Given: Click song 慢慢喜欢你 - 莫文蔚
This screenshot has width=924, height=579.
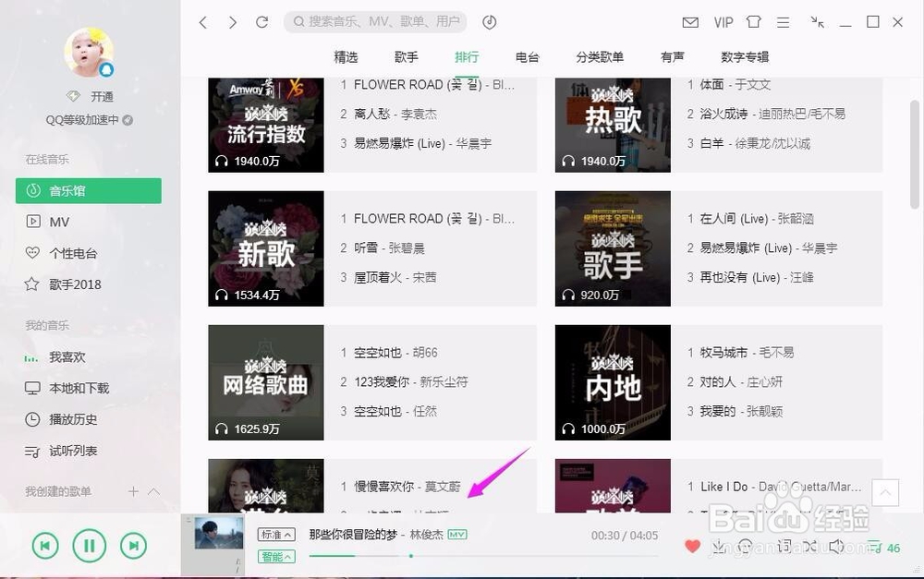Looking at the screenshot, I should [x=407, y=487].
